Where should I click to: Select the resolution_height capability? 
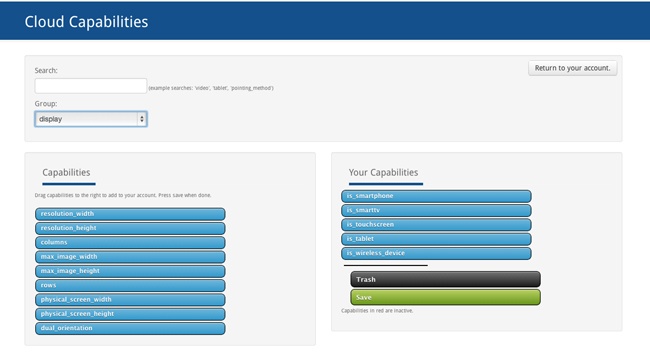coord(130,228)
